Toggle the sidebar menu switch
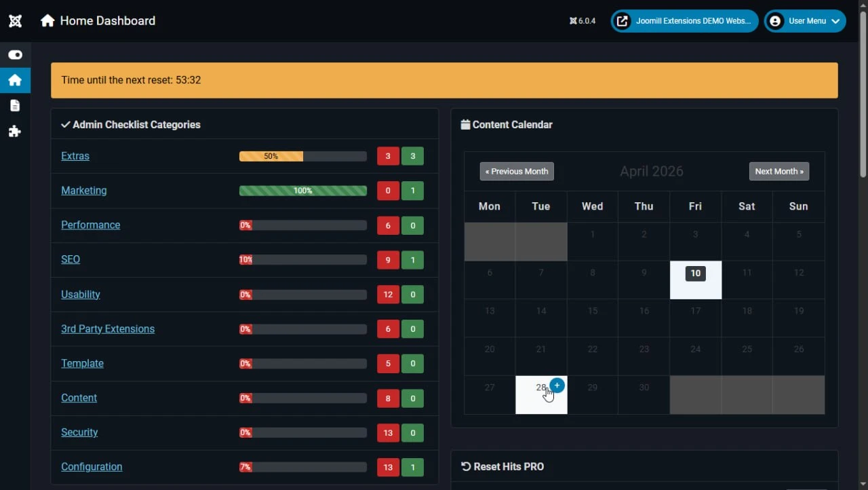The width and height of the screenshot is (868, 490). point(15,55)
